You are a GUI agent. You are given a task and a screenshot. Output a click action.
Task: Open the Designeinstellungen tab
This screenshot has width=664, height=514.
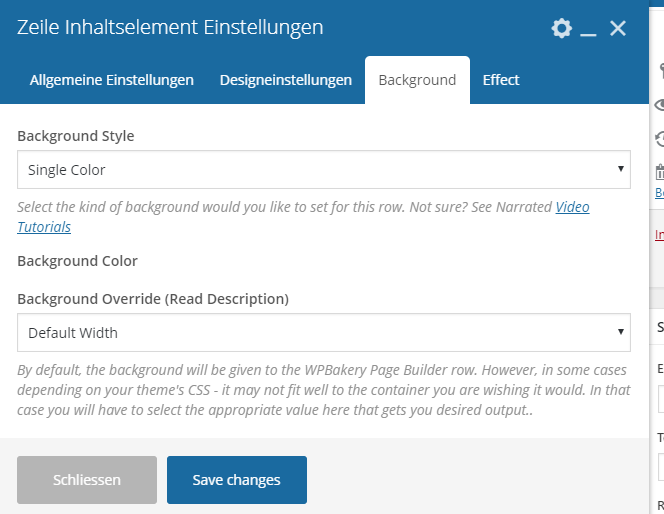[286, 80]
